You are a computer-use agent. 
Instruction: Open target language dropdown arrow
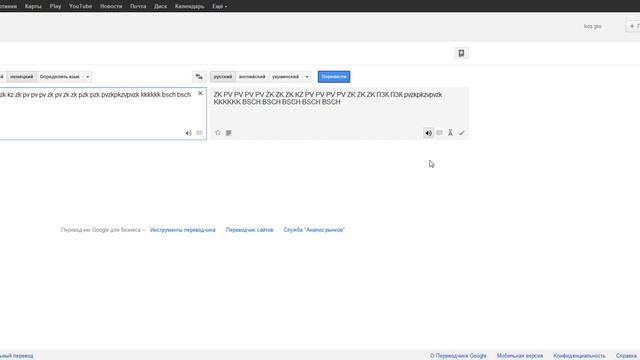307,77
